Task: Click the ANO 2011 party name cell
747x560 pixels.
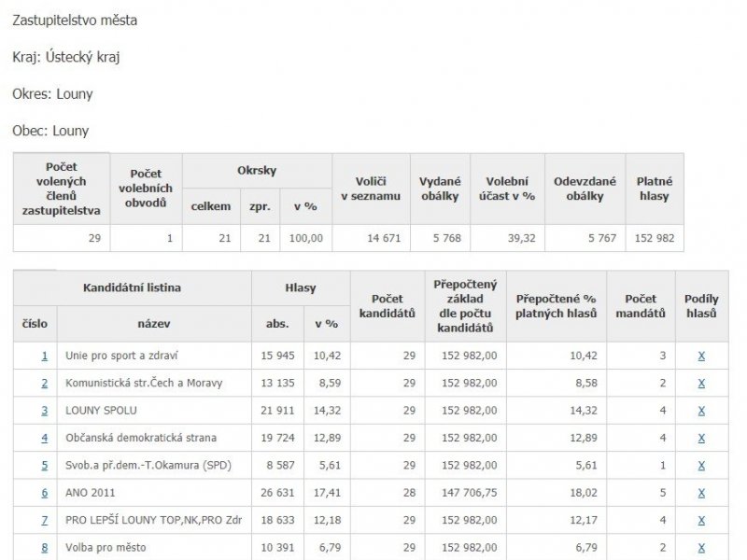Action: click(154, 493)
